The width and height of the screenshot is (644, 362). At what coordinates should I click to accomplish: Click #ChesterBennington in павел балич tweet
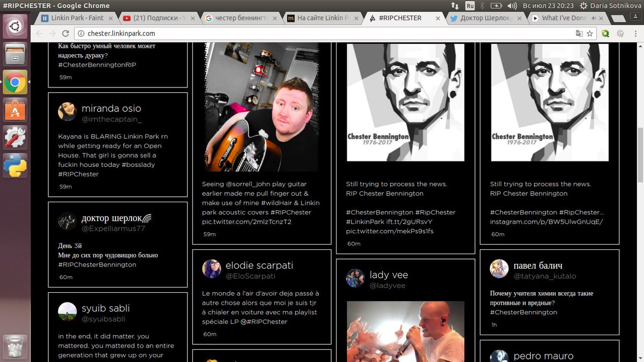click(523, 312)
